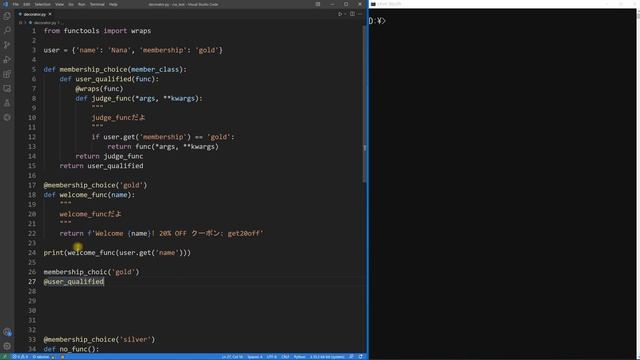Open the Remote Explorer icon in the activity bar
Screen dimensions: 640x360
(x=7, y=89)
